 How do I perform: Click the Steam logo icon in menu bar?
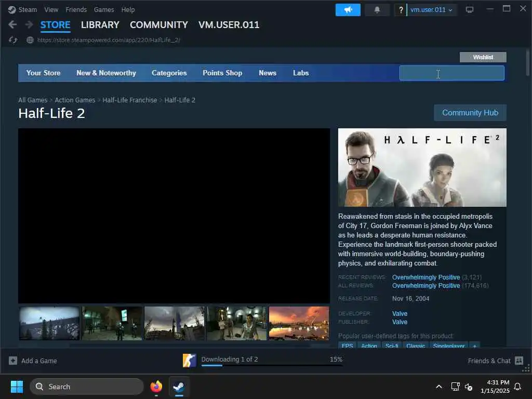tap(12, 10)
